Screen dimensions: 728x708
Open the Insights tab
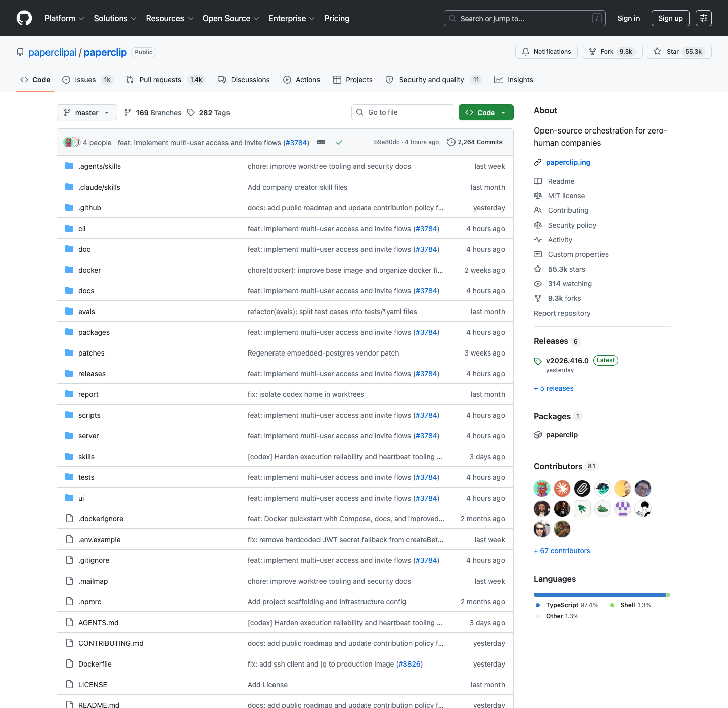point(514,80)
